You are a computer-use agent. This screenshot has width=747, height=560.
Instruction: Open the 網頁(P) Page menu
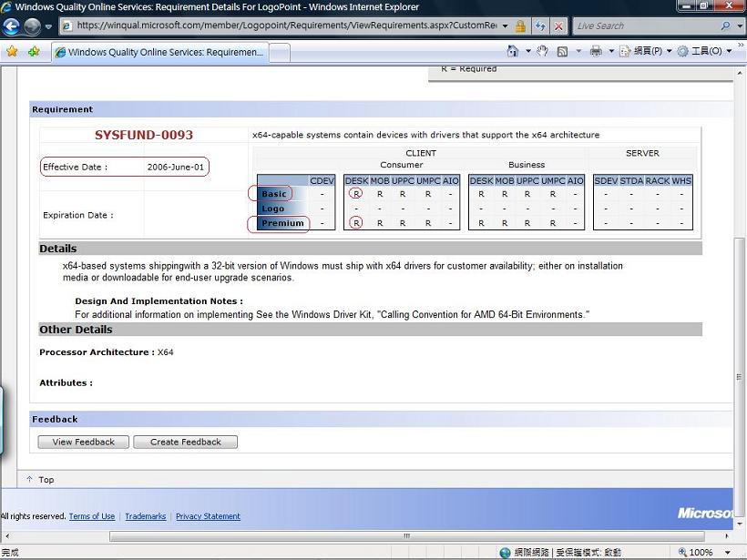646,51
